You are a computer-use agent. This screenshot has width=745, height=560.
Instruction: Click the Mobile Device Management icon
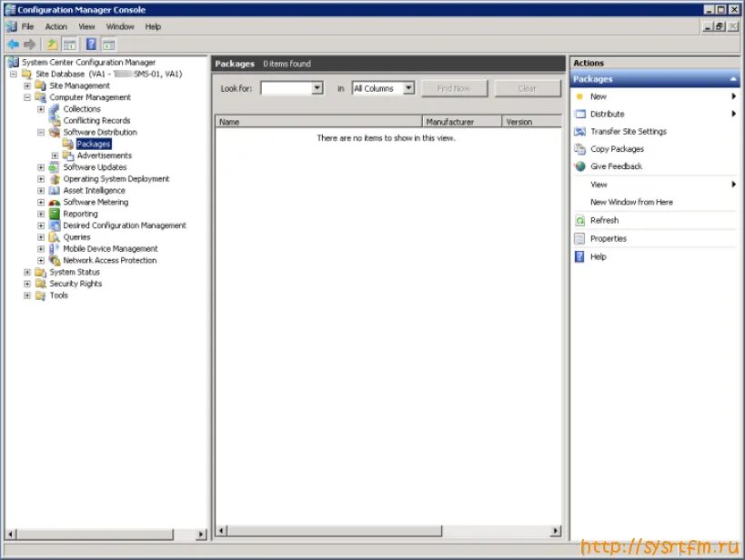[x=55, y=249]
